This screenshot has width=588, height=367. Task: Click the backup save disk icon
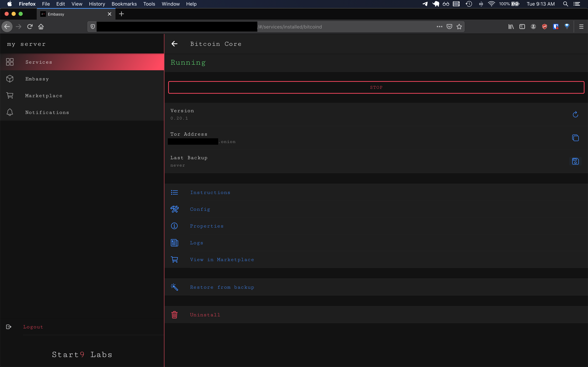point(575,161)
